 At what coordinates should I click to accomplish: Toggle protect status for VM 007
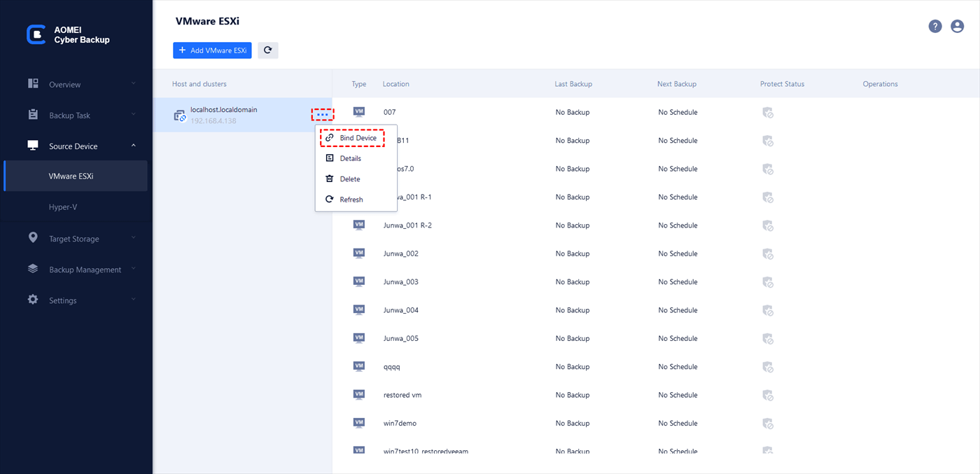click(768, 112)
